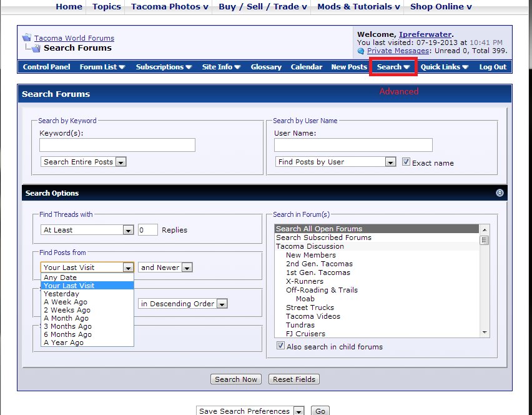The height and width of the screenshot is (415, 532).
Task: Collapse Search Options with the round arrow icon
Action: [x=500, y=193]
